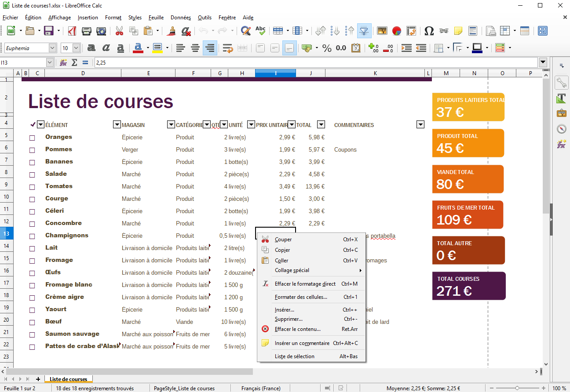Choose Copier in the context menu

point(282,250)
